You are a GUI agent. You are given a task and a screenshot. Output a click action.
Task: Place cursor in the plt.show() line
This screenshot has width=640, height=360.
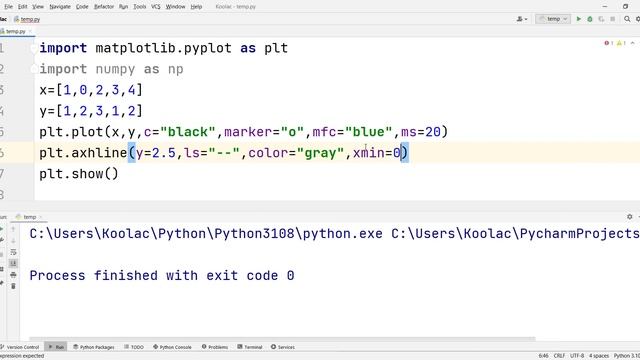(79, 174)
